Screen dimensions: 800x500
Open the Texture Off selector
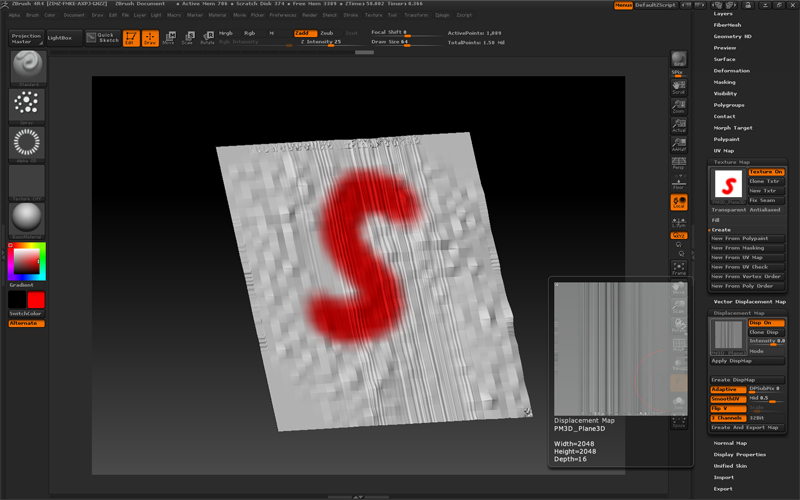pos(27,183)
